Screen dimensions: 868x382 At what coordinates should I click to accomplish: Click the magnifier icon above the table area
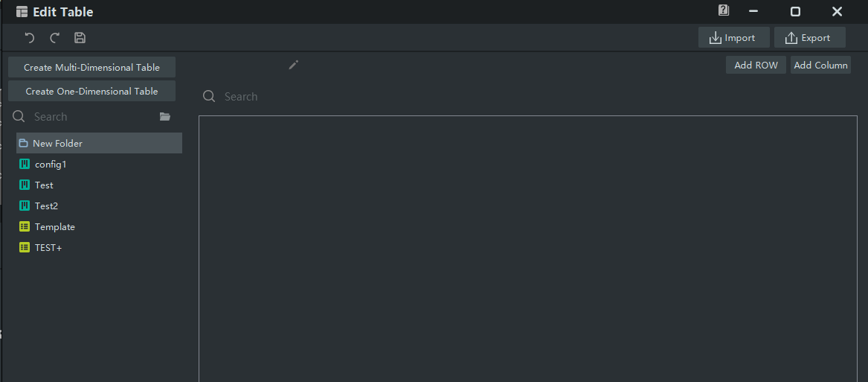tap(209, 97)
